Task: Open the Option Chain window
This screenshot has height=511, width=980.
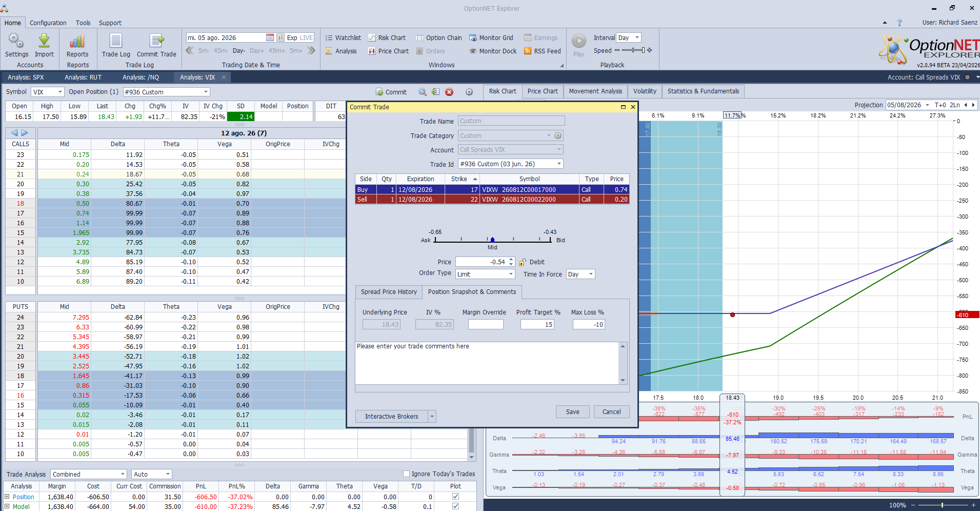Action: point(438,37)
